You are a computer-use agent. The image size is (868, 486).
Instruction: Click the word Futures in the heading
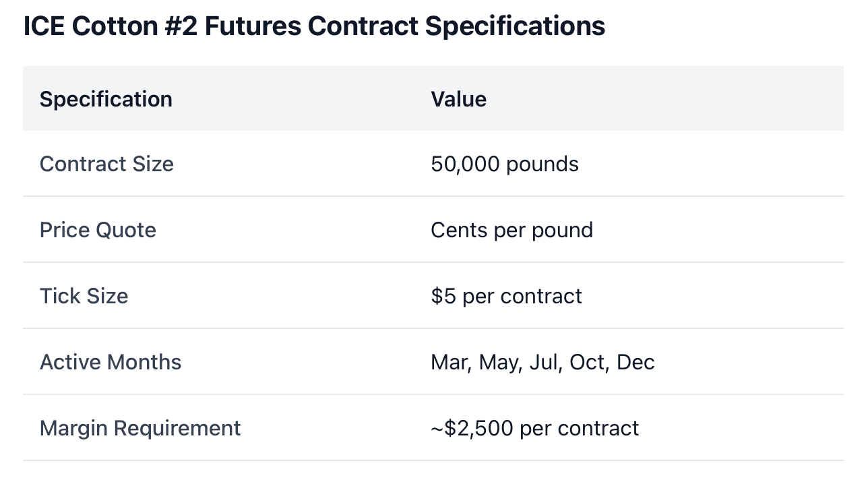[x=253, y=26]
